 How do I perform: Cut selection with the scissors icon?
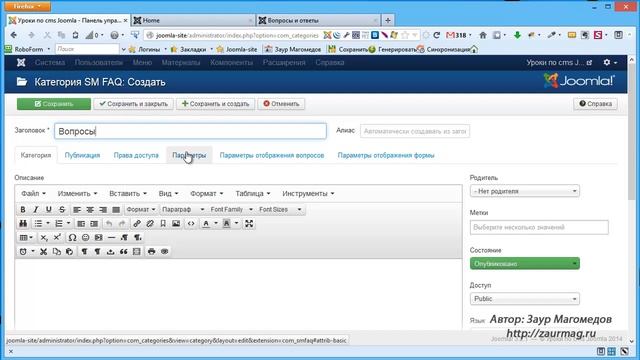tap(43, 251)
